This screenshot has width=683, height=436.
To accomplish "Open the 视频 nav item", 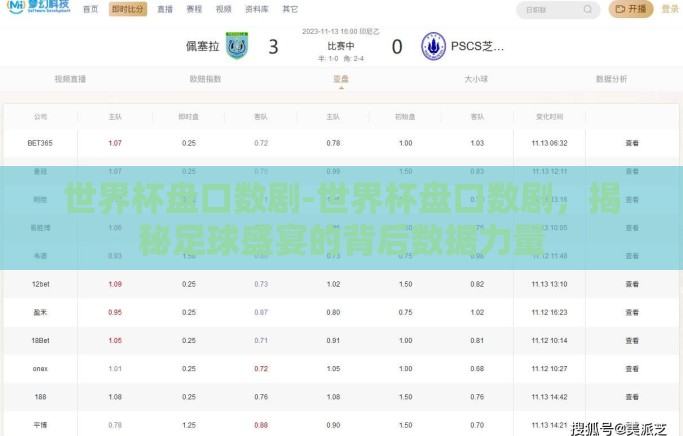I will click(x=223, y=9).
